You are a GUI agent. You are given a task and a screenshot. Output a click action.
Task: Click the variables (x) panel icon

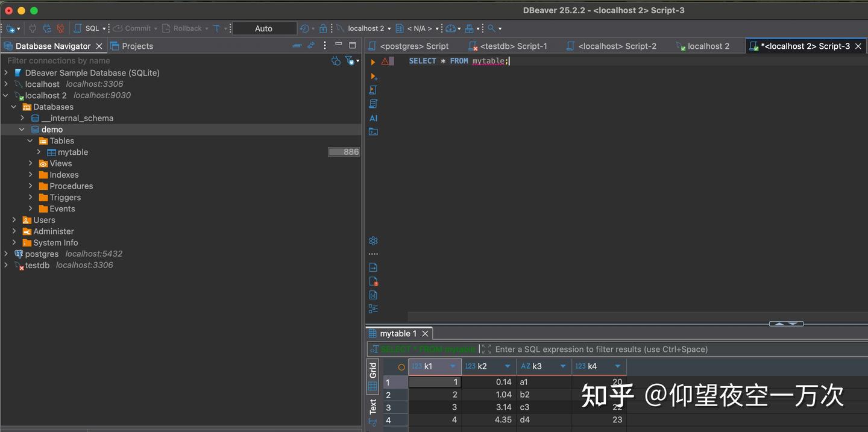373,295
